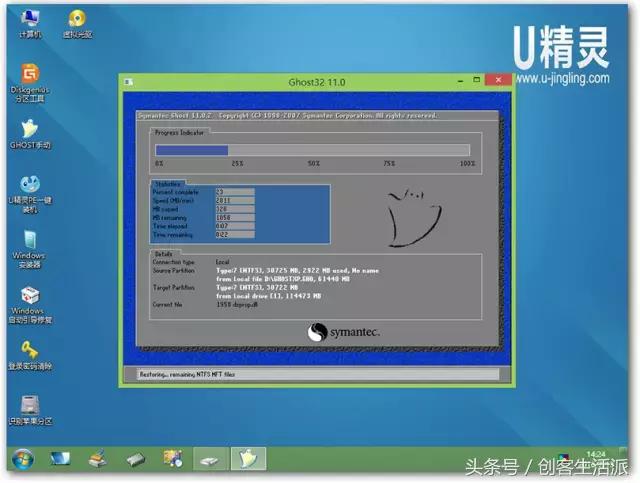The height and width of the screenshot is (483, 640).
Task: Click the Source Partition details text
Action: click(x=297, y=274)
